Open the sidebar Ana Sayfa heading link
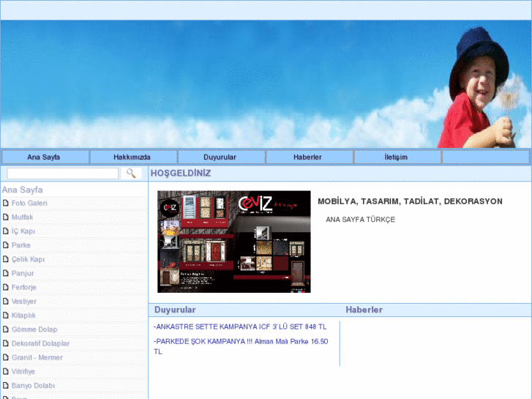Viewport: 532px width, 399px height. click(23, 190)
